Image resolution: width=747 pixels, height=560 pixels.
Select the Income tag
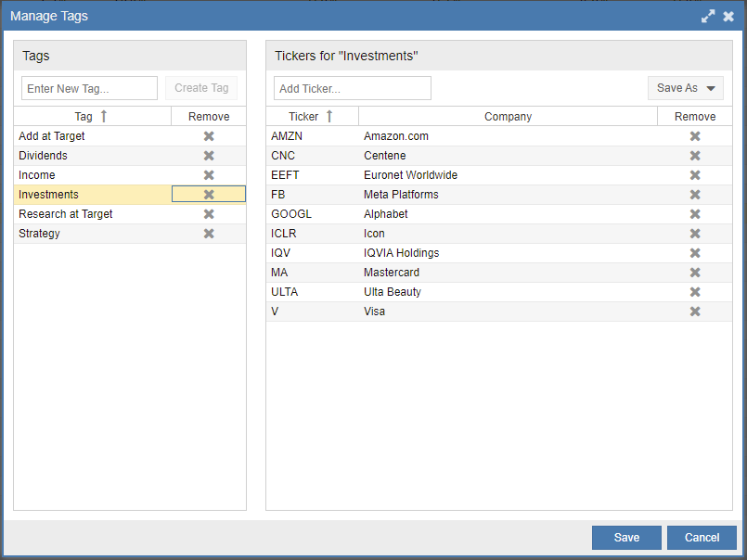coord(93,175)
